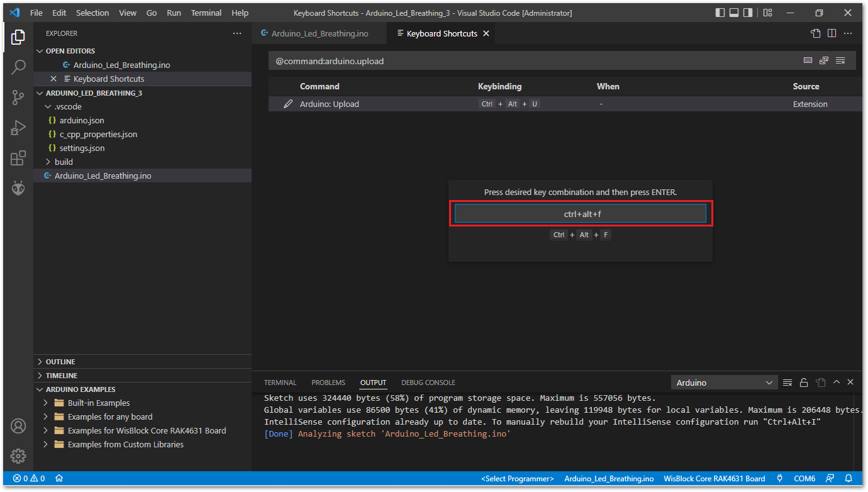Toggle Record Keys keyboard icon
The height and width of the screenshot is (492, 868).
click(x=808, y=60)
